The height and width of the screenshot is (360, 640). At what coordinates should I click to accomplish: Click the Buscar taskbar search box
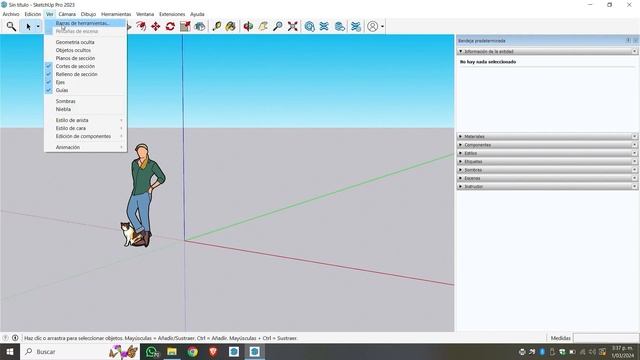click(80, 352)
